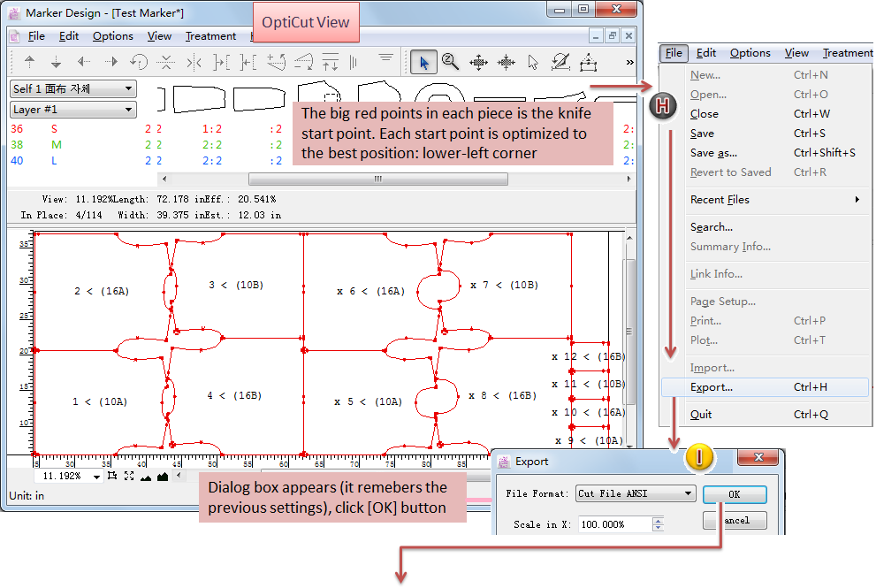
Task: Click the toolbar overflow chevron
Action: click(x=629, y=62)
